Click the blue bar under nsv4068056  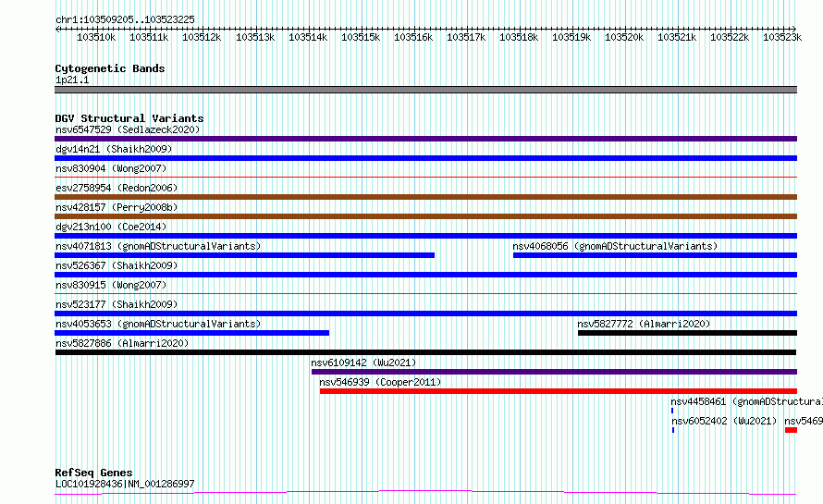point(655,255)
